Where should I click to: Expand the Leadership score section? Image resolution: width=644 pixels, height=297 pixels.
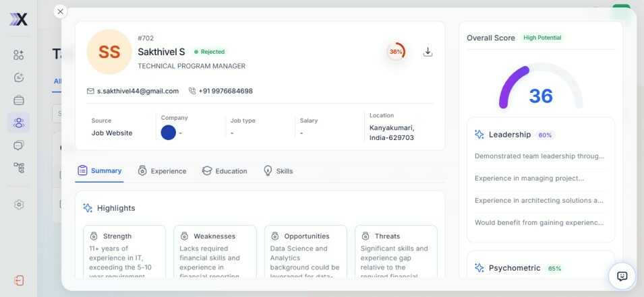[510, 135]
